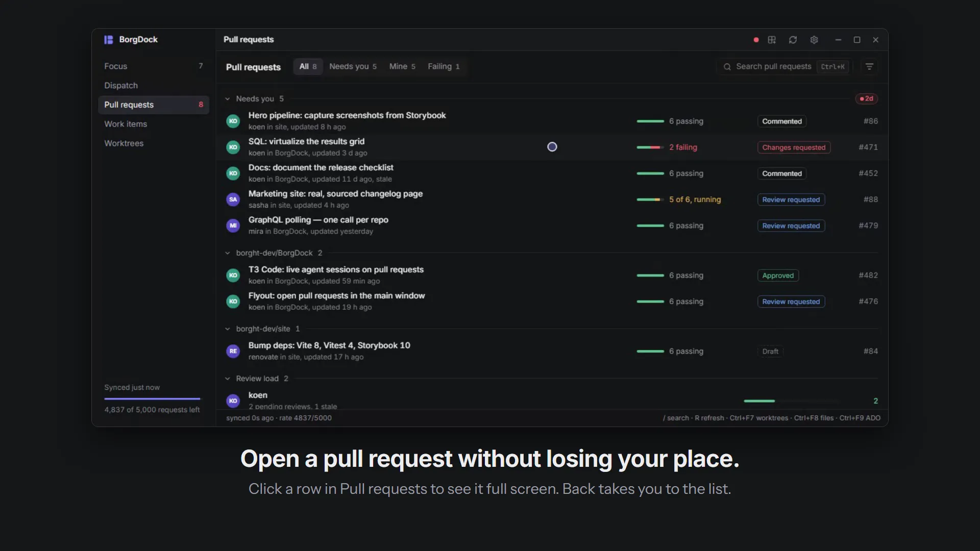Switch to the Needs you tab

pos(353,67)
